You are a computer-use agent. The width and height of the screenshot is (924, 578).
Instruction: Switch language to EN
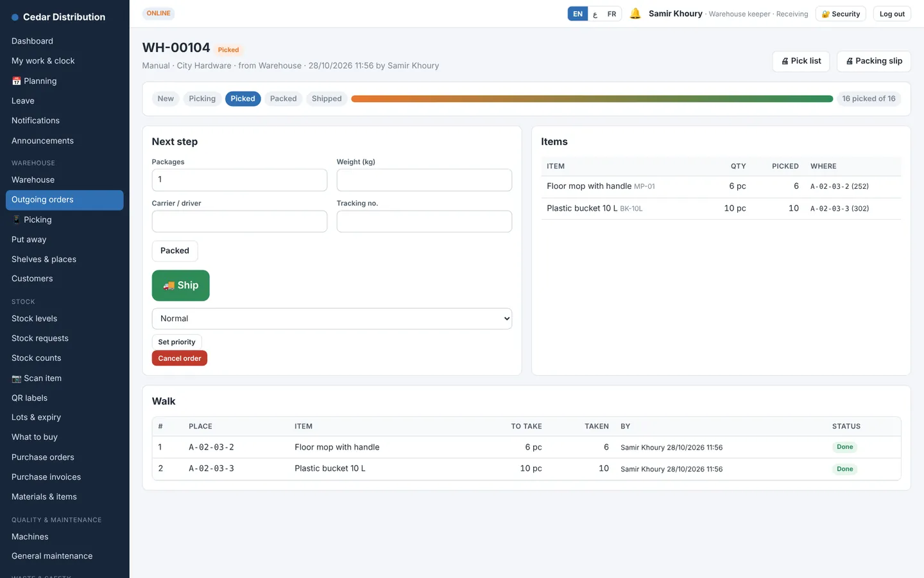pos(577,13)
